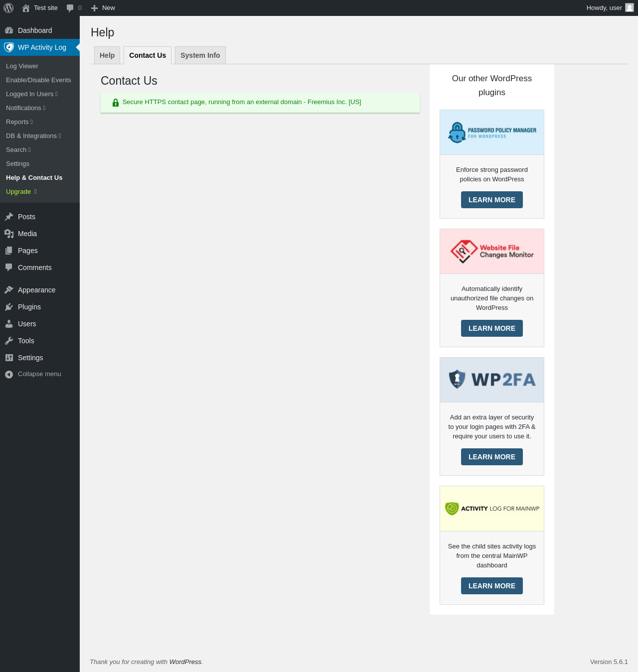Learn more about Password Policy Manager
Image resolution: width=638 pixels, height=672 pixels.
click(x=492, y=200)
